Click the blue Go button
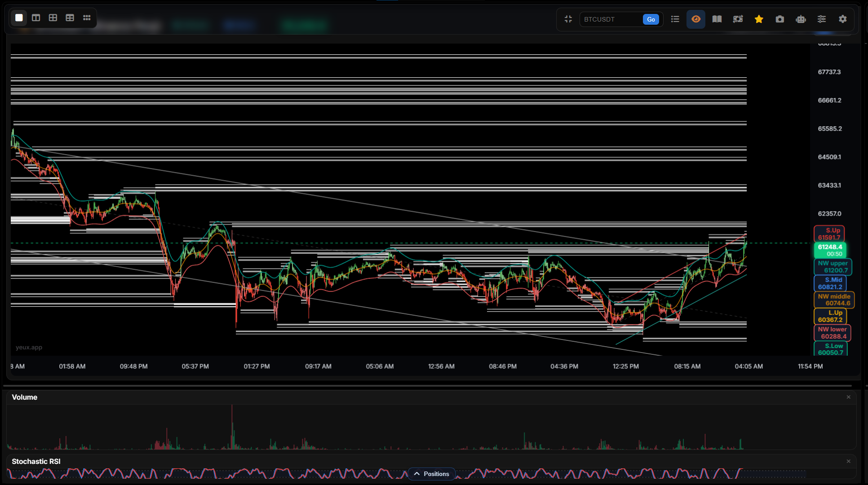Viewport: 868px width, 485px height. click(651, 19)
